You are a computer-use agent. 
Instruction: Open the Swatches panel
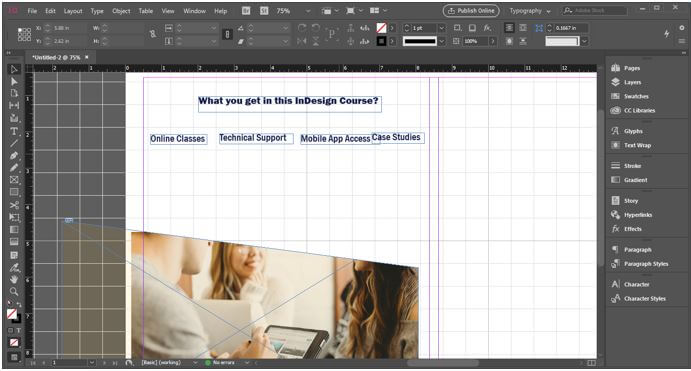point(636,96)
